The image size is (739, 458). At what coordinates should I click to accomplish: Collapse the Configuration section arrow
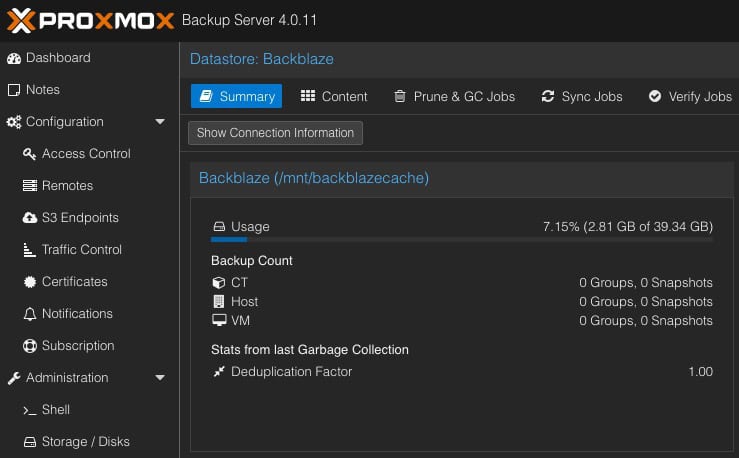click(160, 122)
